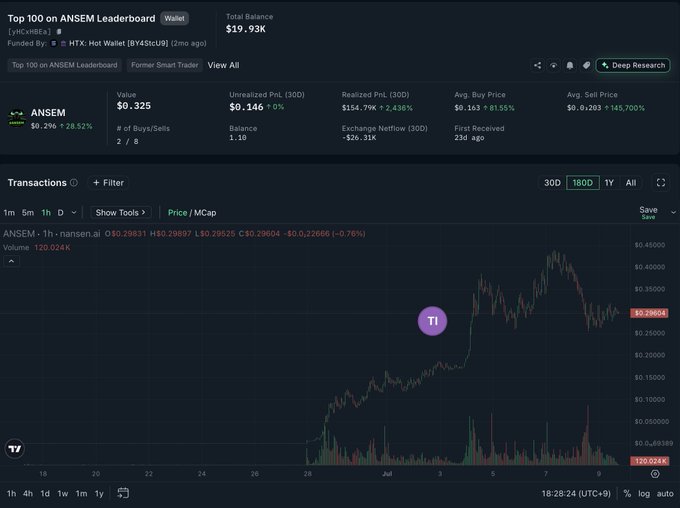Switch to the 30D range
The image size is (680, 508).
(552, 183)
